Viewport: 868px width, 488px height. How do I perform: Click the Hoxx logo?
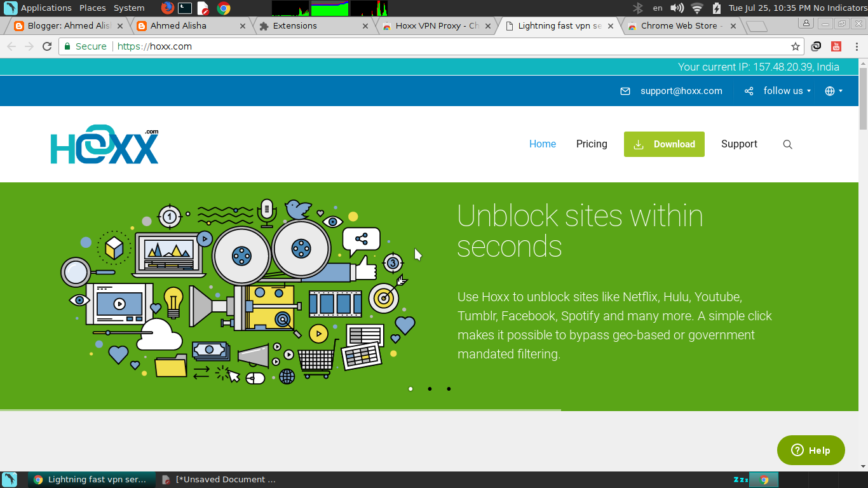(x=104, y=145)
